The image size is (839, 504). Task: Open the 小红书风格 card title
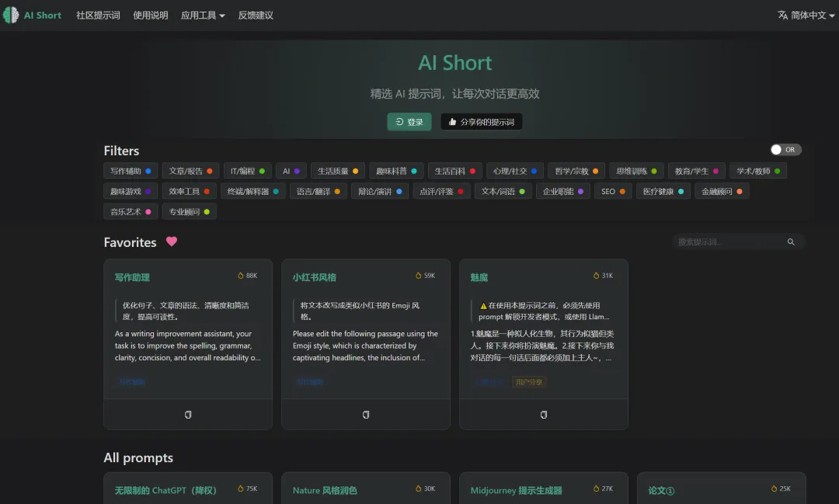(x=315, y=278)
